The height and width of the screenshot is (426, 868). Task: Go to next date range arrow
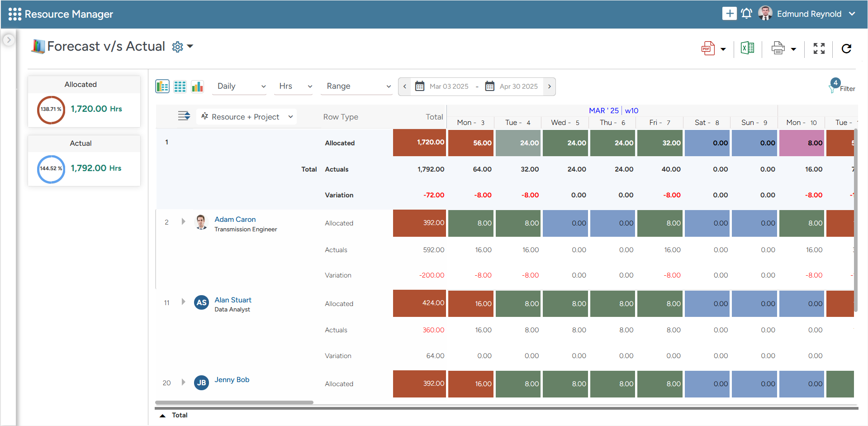pos(549,86)
